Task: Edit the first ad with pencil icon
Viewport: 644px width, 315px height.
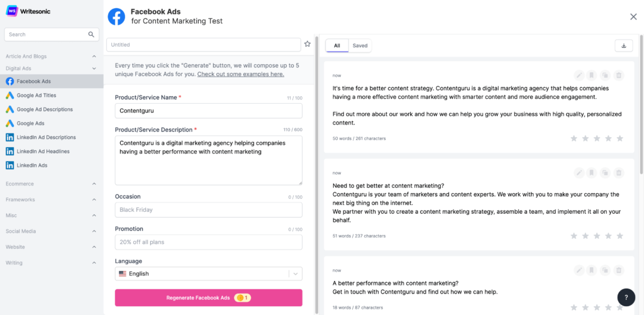Action: [x=579, y=75]
